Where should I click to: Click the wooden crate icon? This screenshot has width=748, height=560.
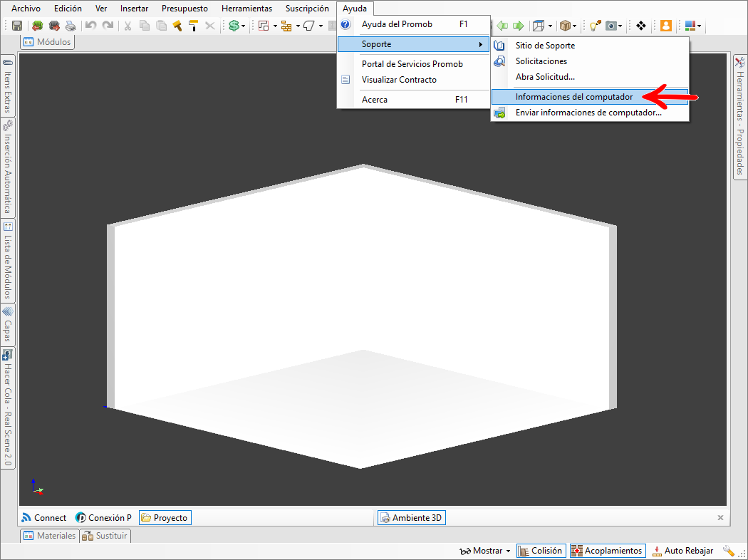(566, 26)
